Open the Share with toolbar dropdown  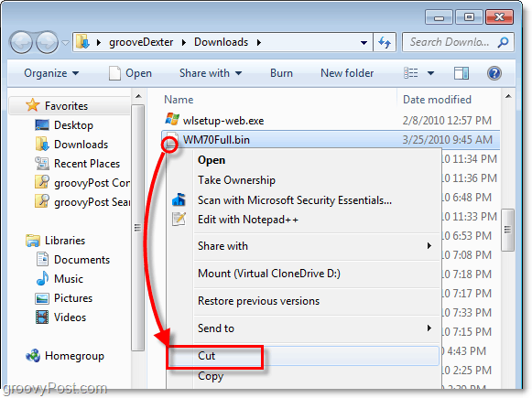tap(211, 73)
